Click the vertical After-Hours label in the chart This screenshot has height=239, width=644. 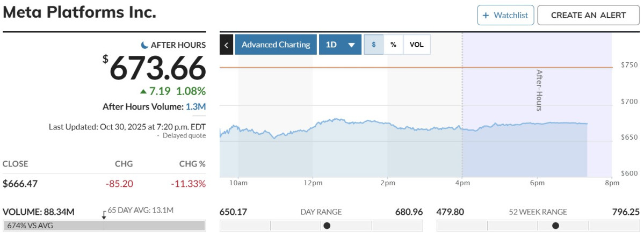(539, 90)
